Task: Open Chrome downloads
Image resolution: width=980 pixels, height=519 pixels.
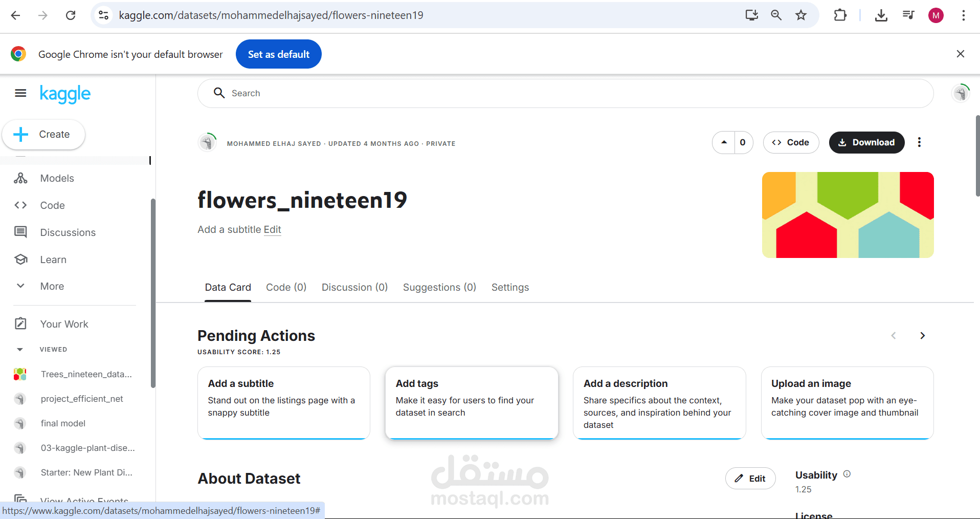Action: (881, 15)
